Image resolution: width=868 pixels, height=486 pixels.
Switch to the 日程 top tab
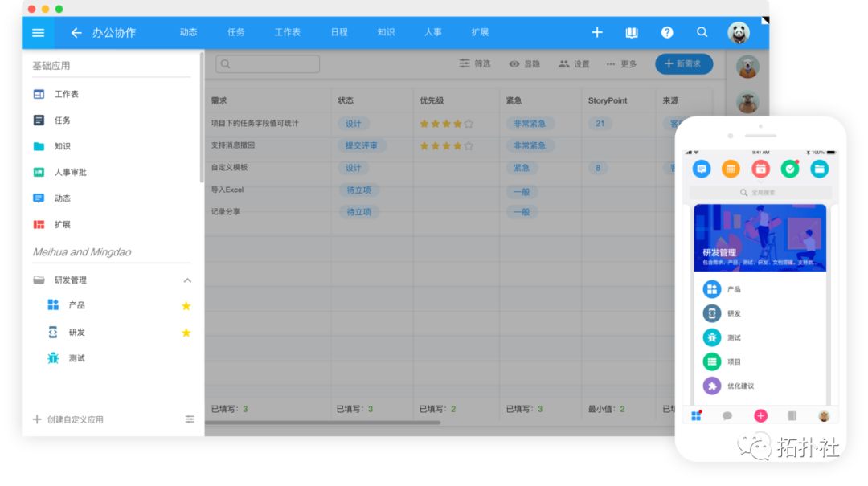(x=339, y=32)
